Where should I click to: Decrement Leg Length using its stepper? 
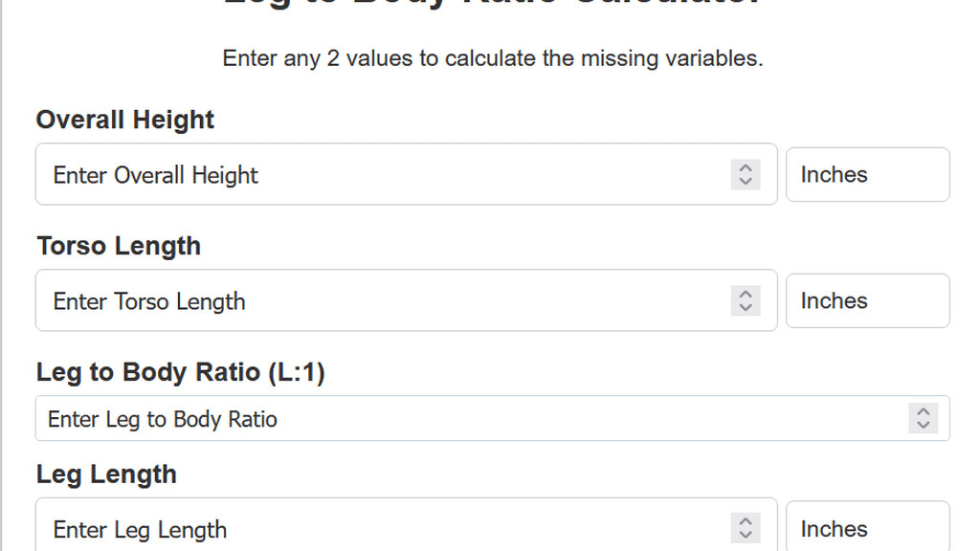(746, 536)
